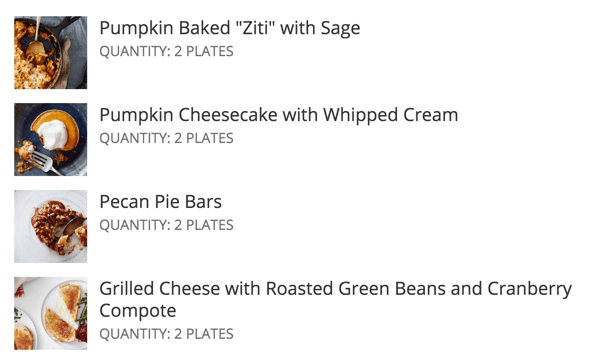Select the Pumpkin Cheesecake thumbnail photo
Image resolution: width=592 pixels, height=362 pixels.
[51, 139]
